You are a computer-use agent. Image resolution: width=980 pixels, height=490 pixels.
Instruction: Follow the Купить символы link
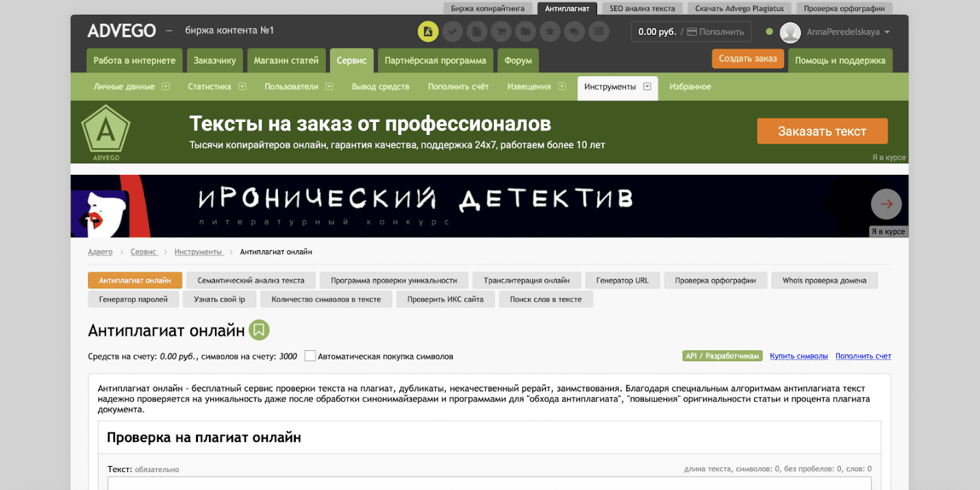(799, 356)
